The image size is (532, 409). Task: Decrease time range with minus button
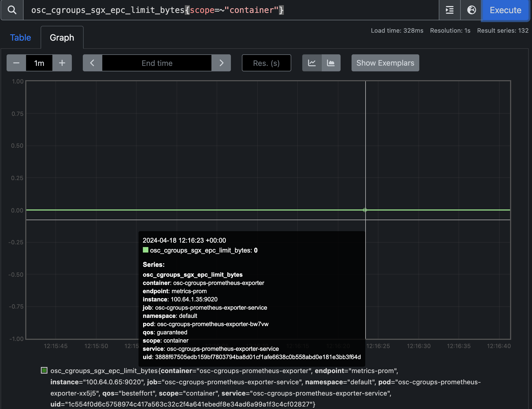point(16,63)
